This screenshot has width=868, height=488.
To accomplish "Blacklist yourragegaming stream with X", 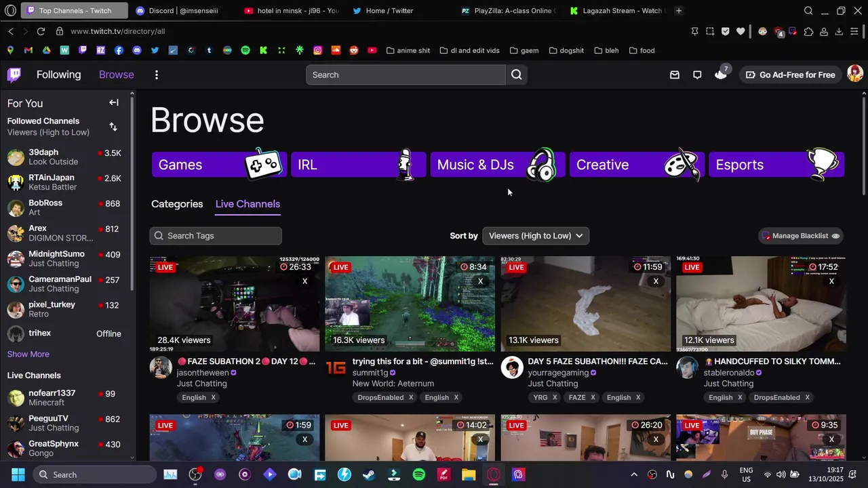I will point(656,281).
